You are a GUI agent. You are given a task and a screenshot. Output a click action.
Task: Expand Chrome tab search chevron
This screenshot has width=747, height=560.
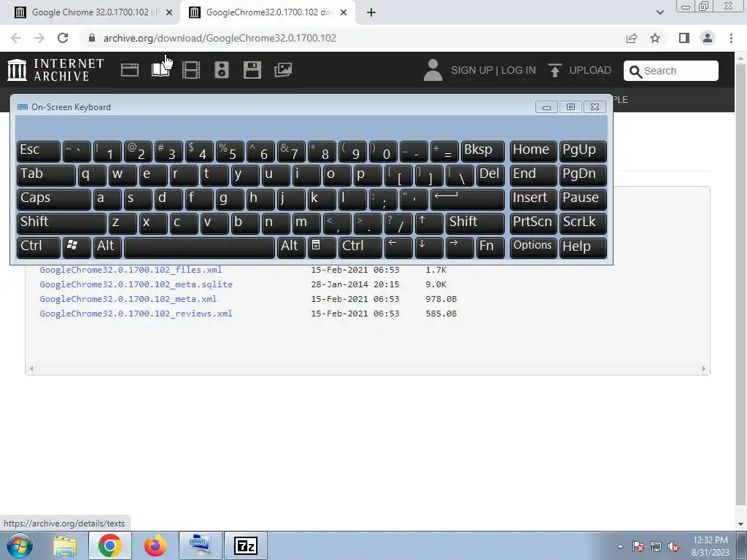pyautogui.click(x=659, y=12)
